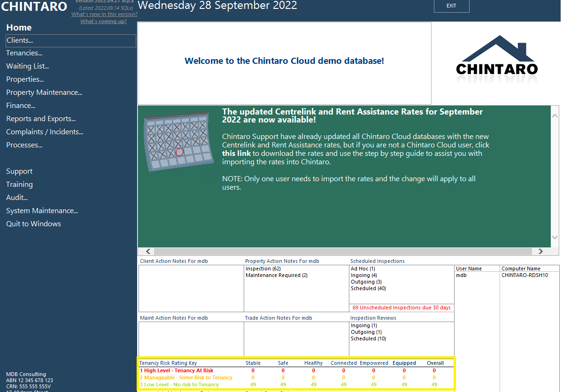This screenshot has width=563, height=392.
Task: Open the Properties section
Action: point(25,79)
